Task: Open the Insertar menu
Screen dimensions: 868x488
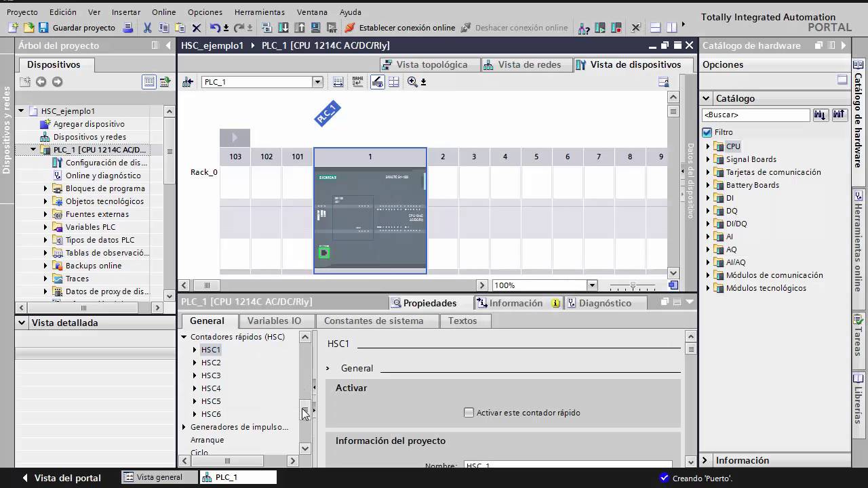Action: click(126, 12)
